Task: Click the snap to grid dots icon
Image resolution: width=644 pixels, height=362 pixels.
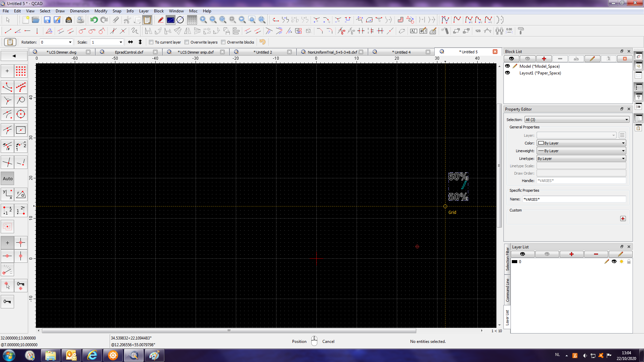Action: pyautogui.click(x=20, y=71)
